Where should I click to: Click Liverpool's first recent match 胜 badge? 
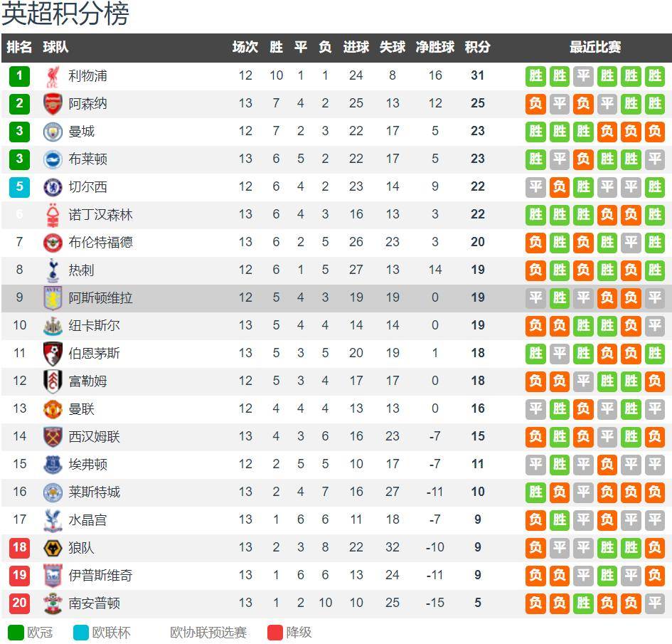pos(535,76)
